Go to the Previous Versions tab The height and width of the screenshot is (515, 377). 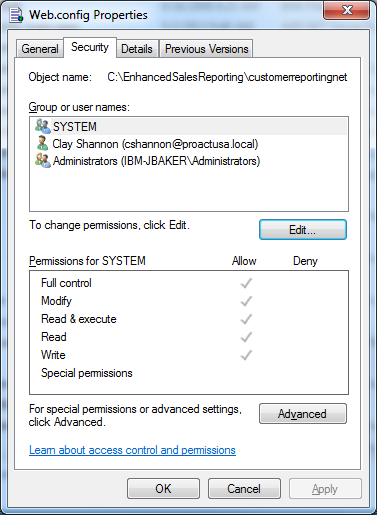pyautogui.click(x=206, y=49)
